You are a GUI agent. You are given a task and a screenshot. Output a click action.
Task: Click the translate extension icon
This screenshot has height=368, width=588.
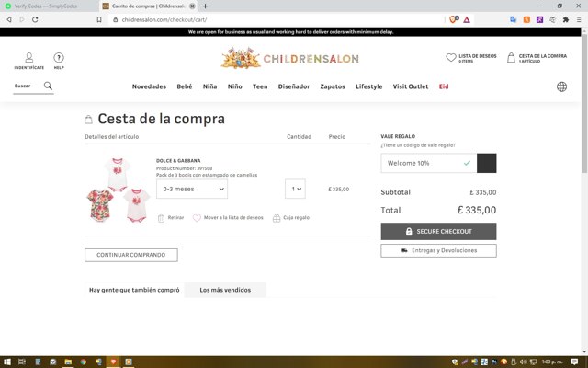pyautogui.click(x=513, y=19)
